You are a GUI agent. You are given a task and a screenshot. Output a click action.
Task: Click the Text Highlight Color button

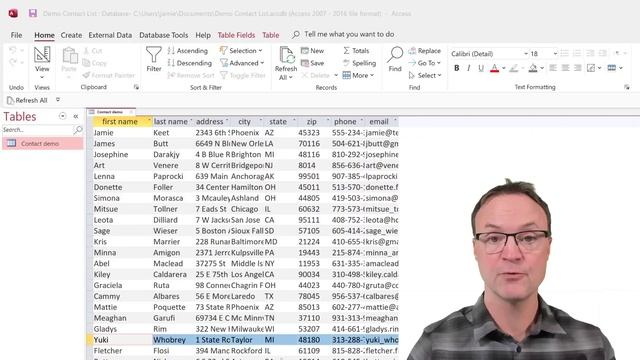click(513, 68)
